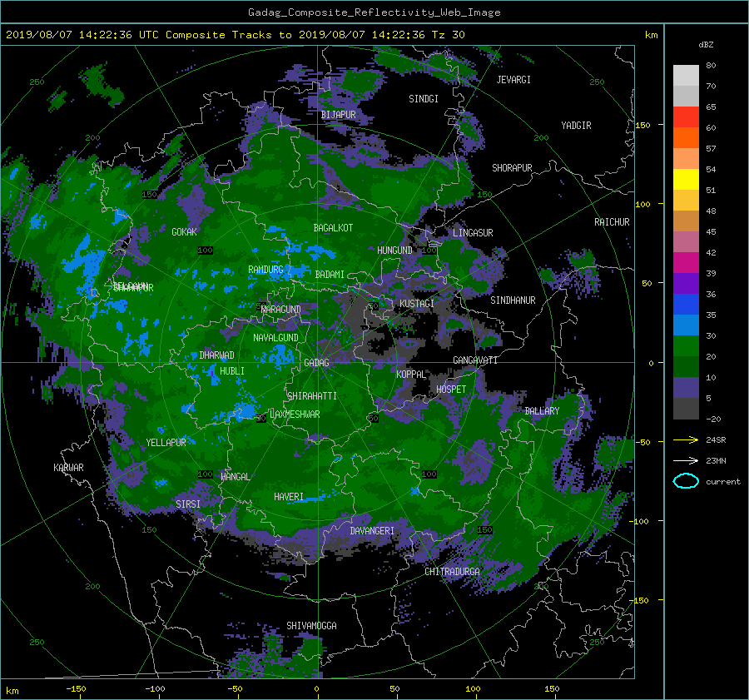Click the RAMDURG city label
The height and width of the screenshot is (700, 749).
coord(265,270)
